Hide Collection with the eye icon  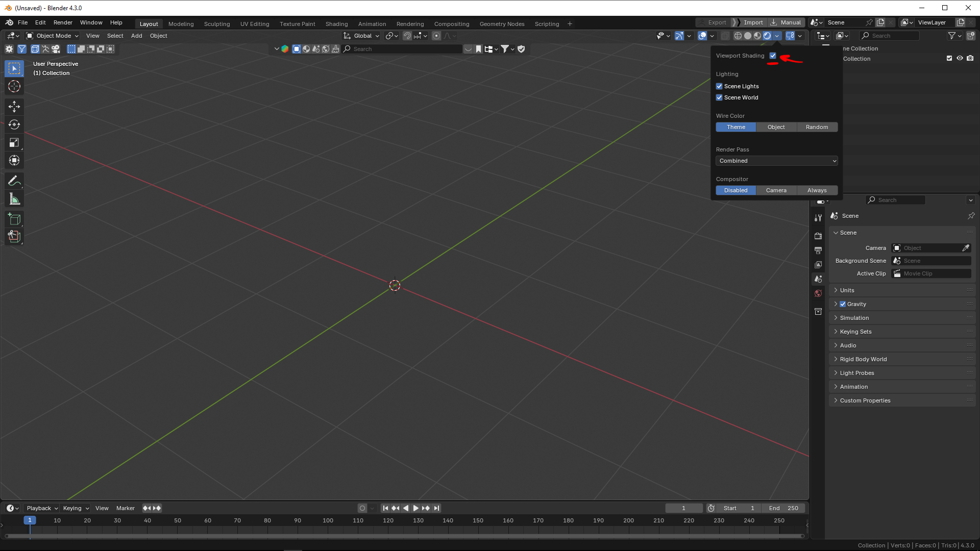point(960,58)
